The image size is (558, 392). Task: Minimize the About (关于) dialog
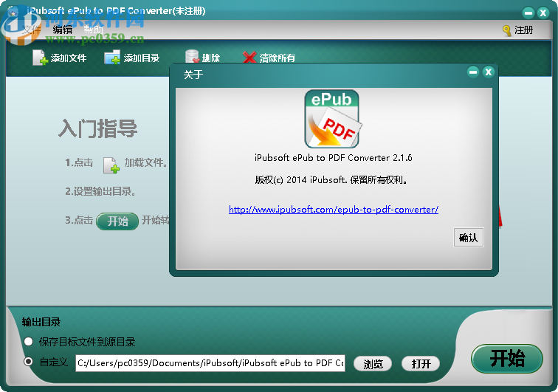473,72
